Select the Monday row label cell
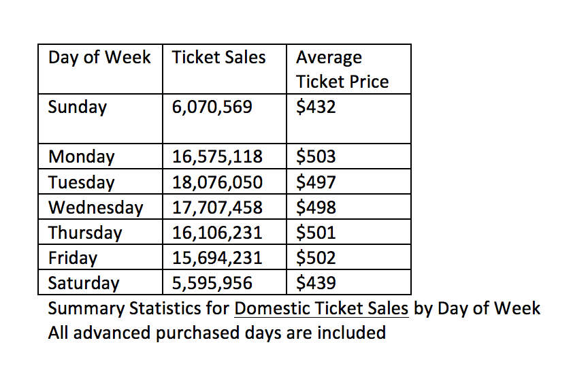Screen dimensions: 588x381 82,157
